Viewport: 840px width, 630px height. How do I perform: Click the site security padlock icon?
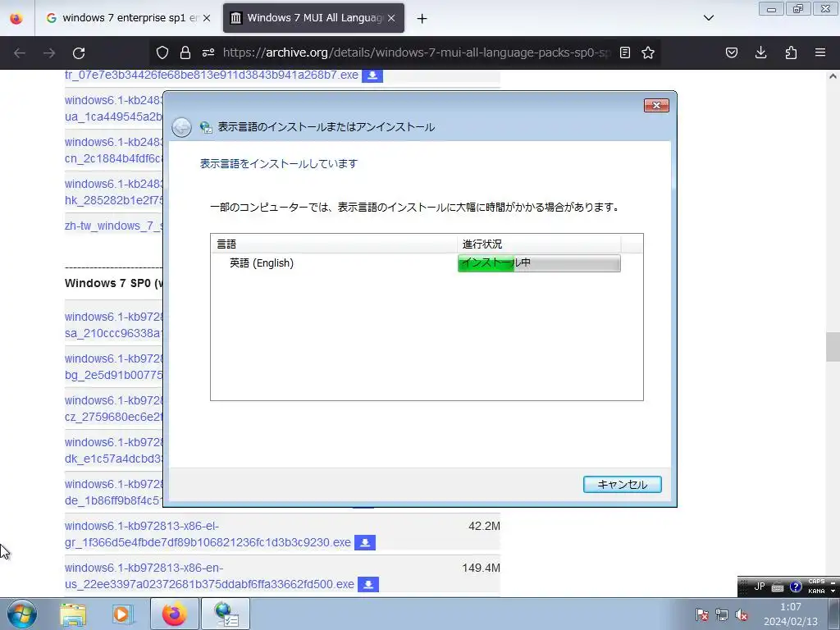185,52
